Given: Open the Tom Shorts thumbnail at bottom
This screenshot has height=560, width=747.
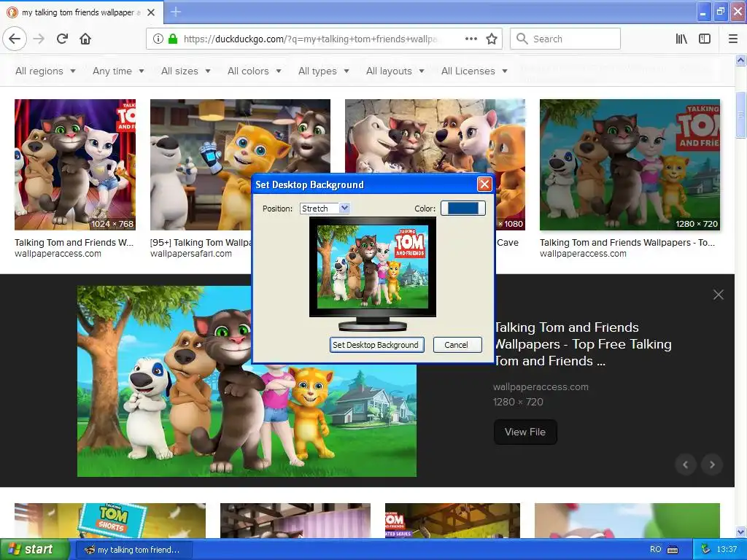Looking at the screenshot, I should point(110,521).
